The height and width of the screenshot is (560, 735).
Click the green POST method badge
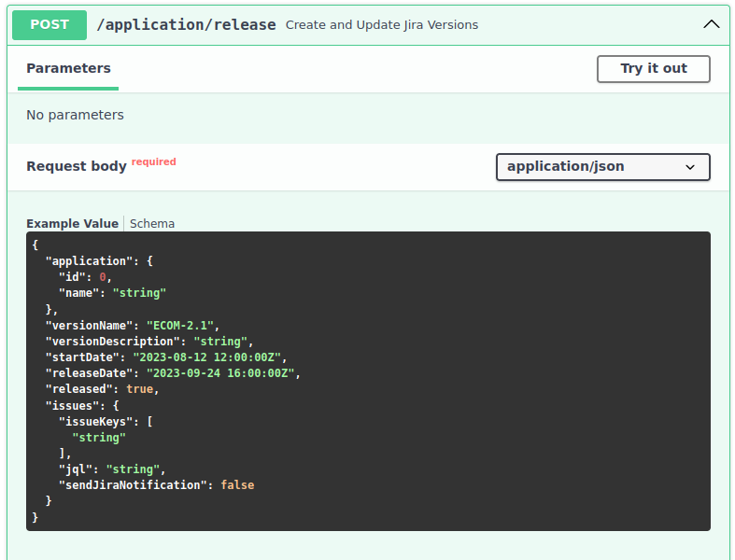click(x=49, y=25)
